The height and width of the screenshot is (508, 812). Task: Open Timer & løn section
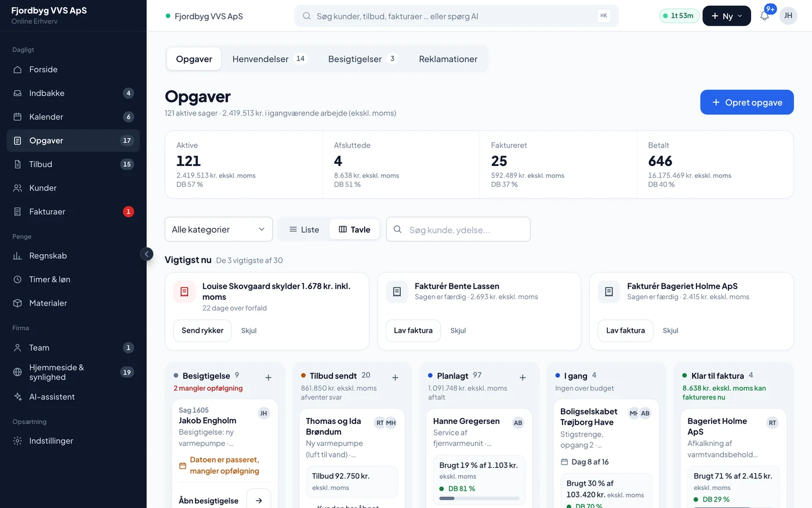pos(73,279)
